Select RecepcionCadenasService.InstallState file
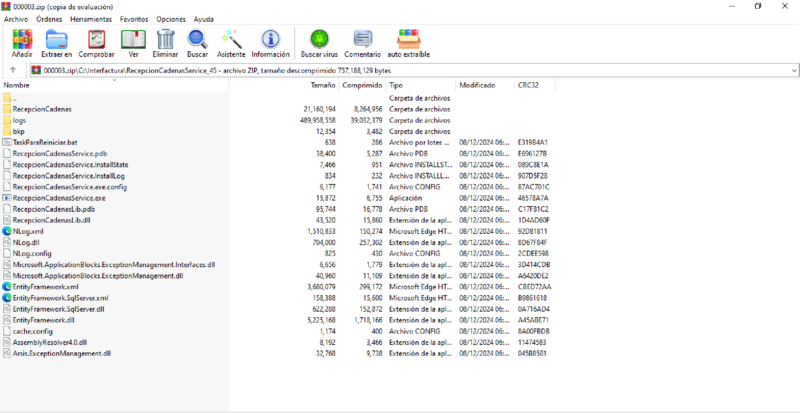The width and height of the screenshot is (800, 413). point(70,165)
